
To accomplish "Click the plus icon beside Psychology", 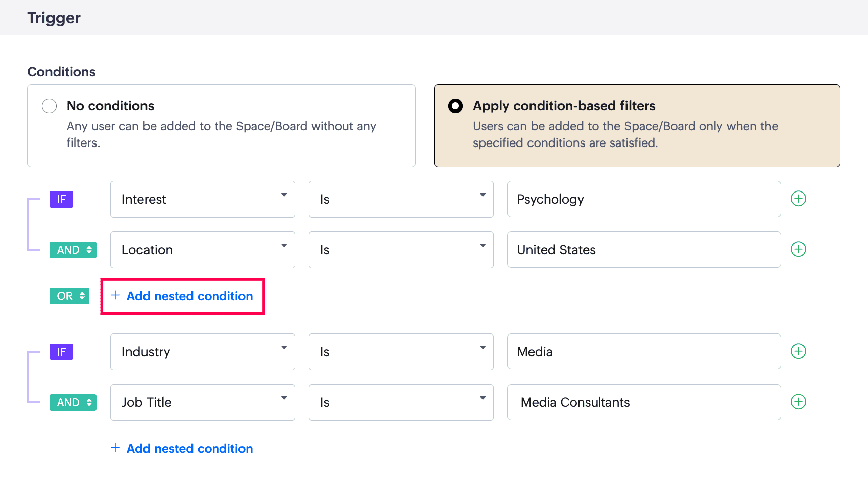I will pos(798,199).
